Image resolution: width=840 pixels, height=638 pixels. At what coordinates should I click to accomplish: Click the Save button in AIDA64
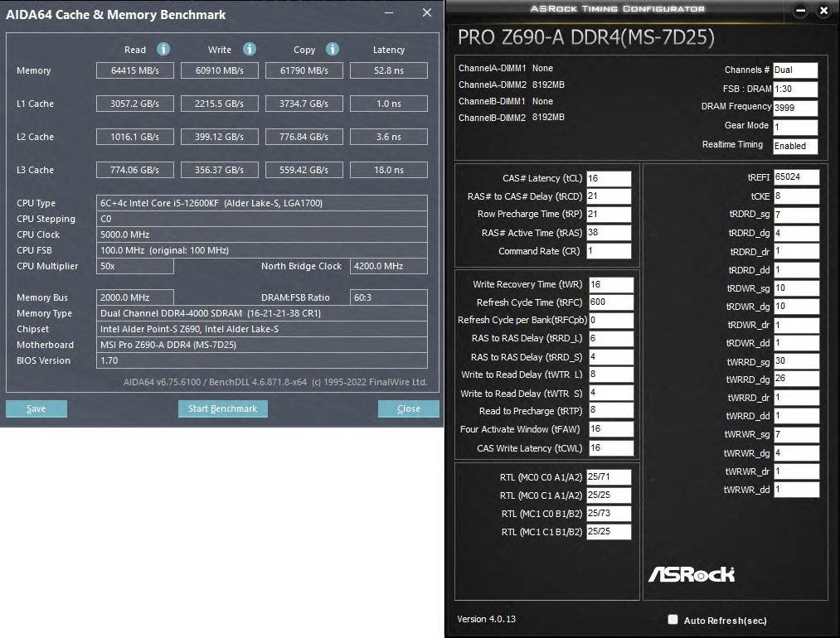(36, 408)
